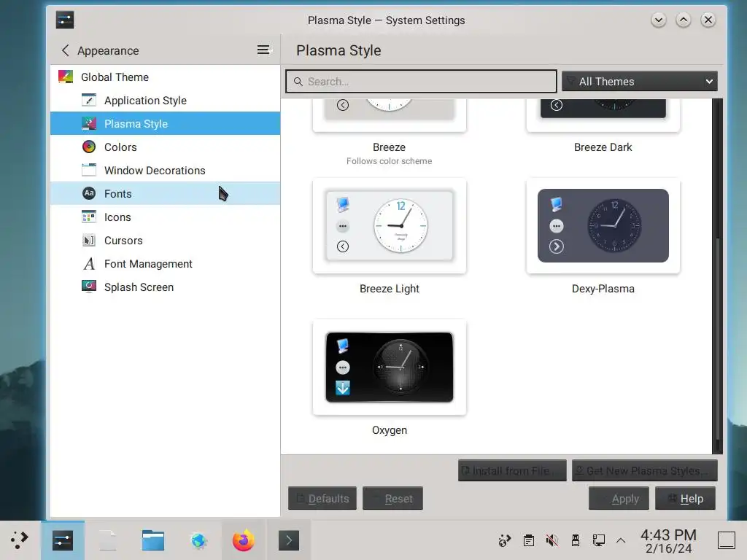Click the Cursors label in sidebar
Screen dimensions: 747x560
[x=123, y=241]
